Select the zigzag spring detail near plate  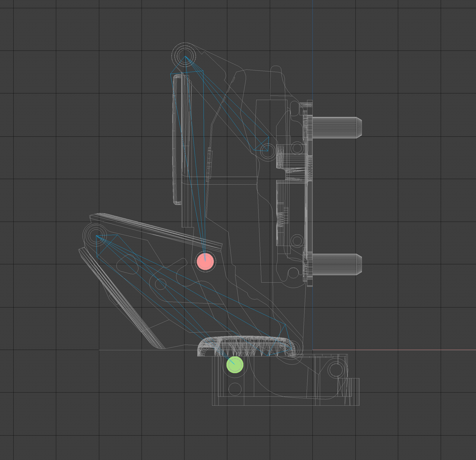click(280, 220)
